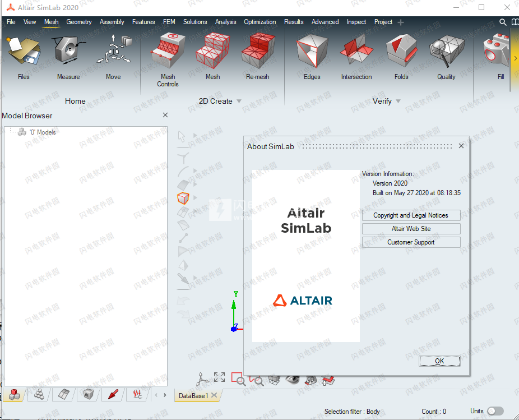Image resolution: width=519 pixels, height=420 pixels.
Task: Switch to the Results ribbon tab
Action: pos(294,22)
